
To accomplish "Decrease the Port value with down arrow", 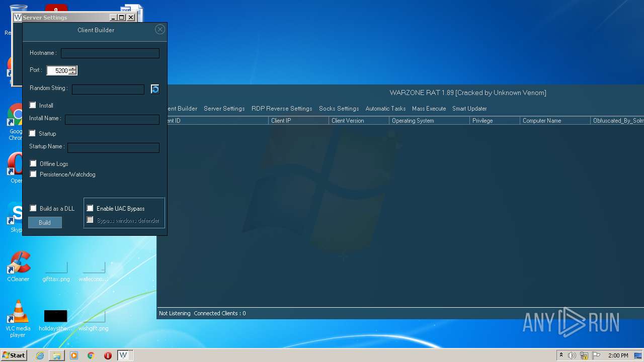I will tap(72, 72).
